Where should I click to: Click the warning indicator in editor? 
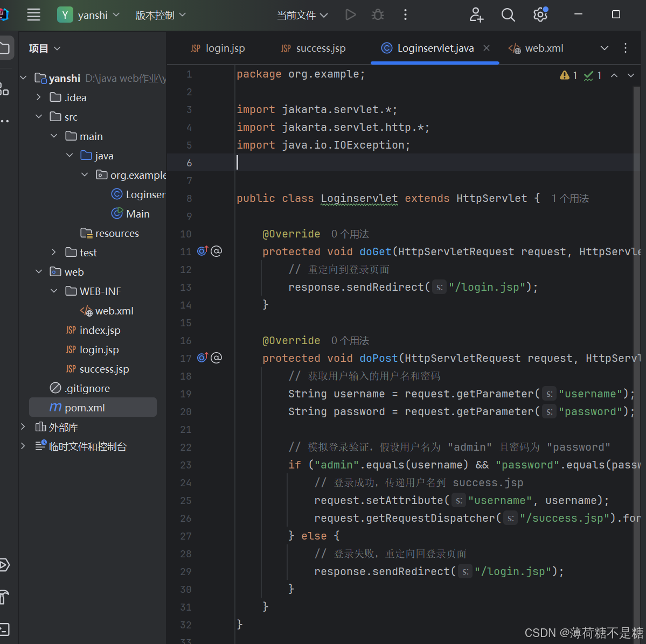point(568,75)
